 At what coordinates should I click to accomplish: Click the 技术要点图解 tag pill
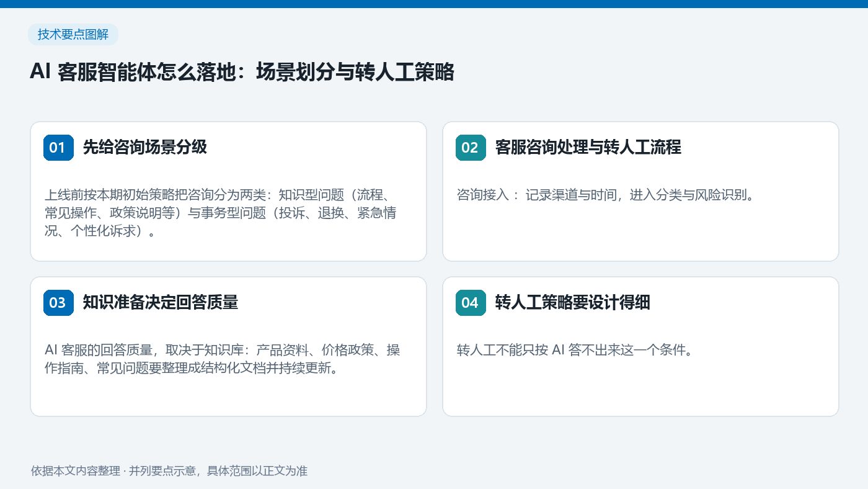(73, 35)
